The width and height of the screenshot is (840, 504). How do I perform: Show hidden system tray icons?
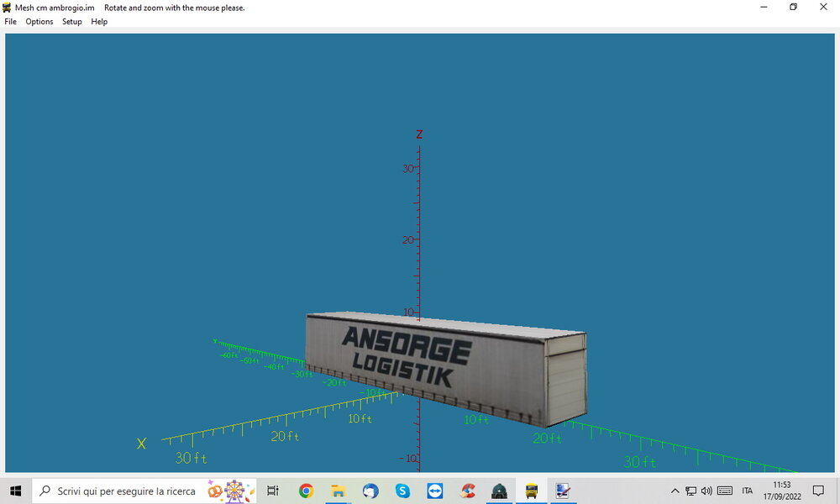[675, 491]
